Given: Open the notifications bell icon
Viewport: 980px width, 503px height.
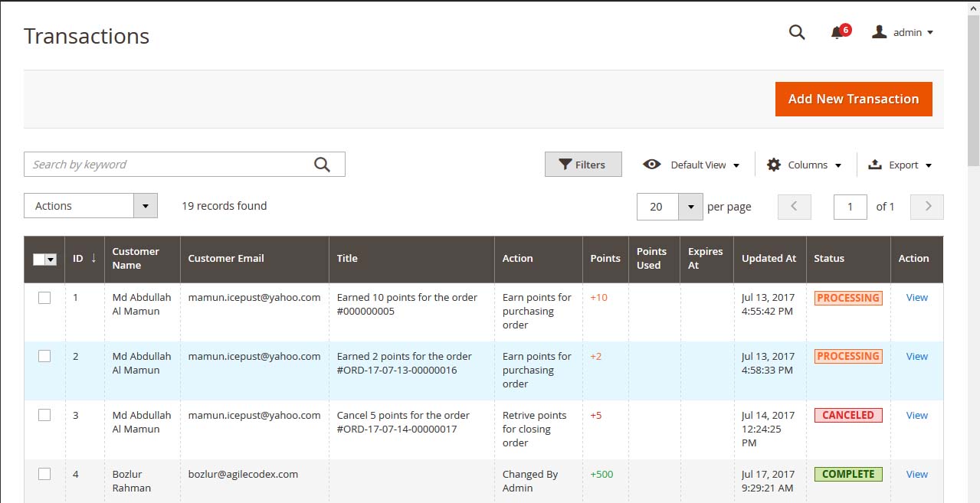Looking at the screenshot, I should pyautogui.click(x=837, y=33).
